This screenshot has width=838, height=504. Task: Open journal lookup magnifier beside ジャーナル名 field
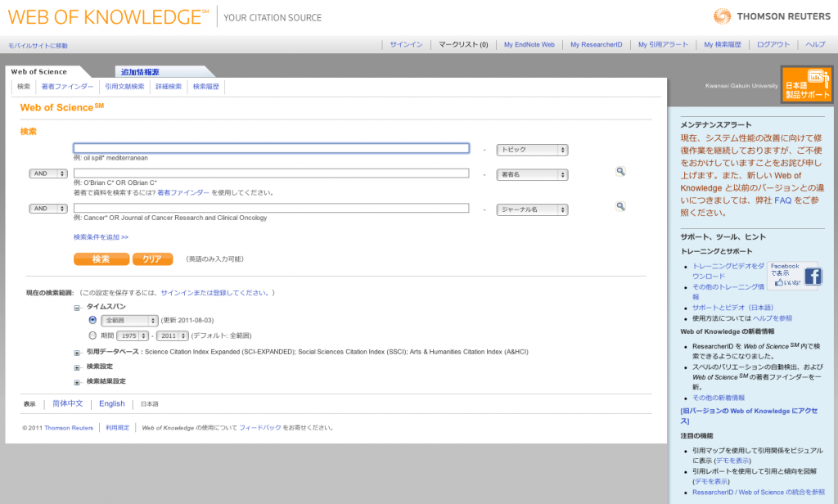click(620, 206)
